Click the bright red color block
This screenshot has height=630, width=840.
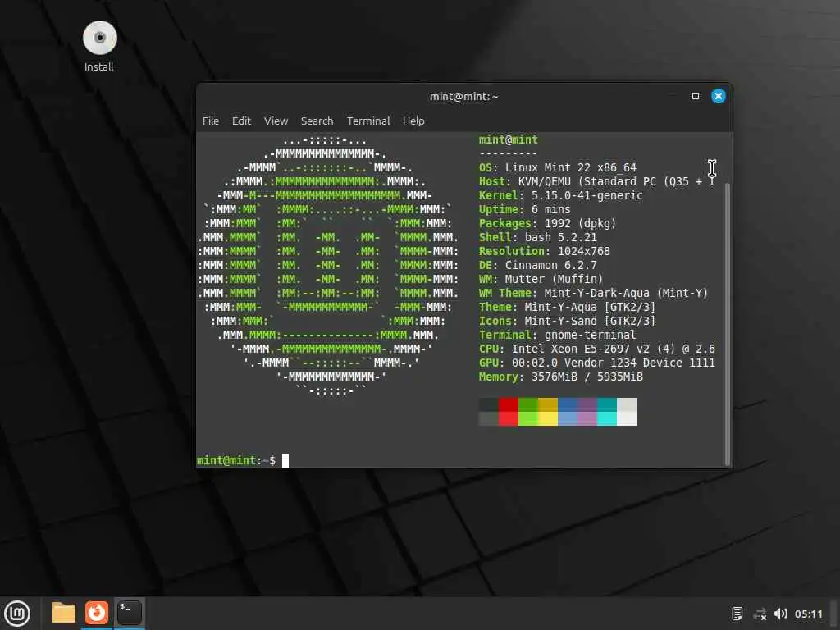pos(509,418)
